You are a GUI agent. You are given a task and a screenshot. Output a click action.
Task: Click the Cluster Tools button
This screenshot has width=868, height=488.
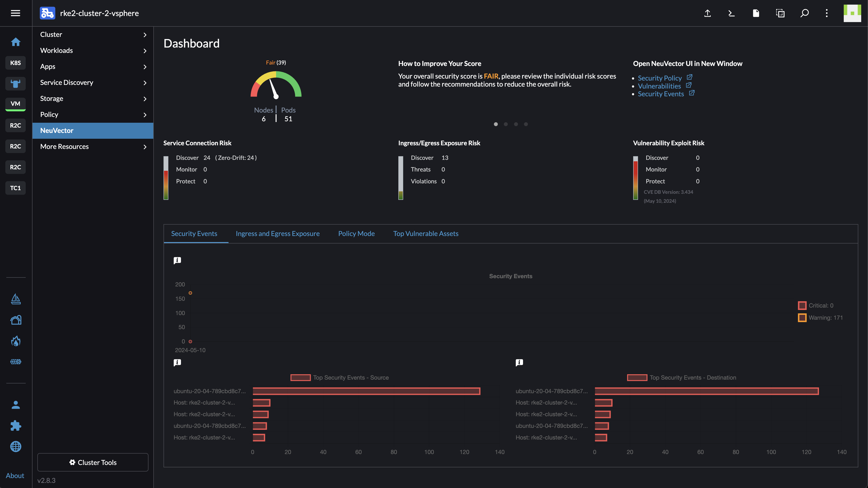(93, 462)
